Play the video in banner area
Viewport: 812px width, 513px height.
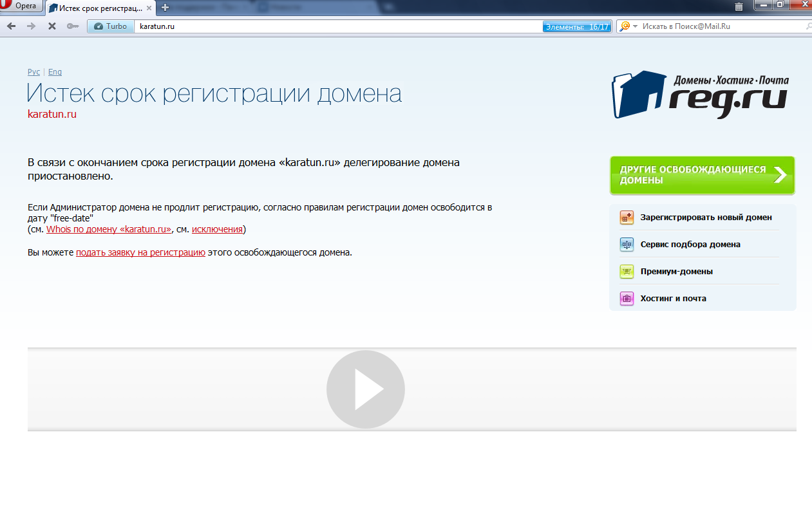[365, 389]
